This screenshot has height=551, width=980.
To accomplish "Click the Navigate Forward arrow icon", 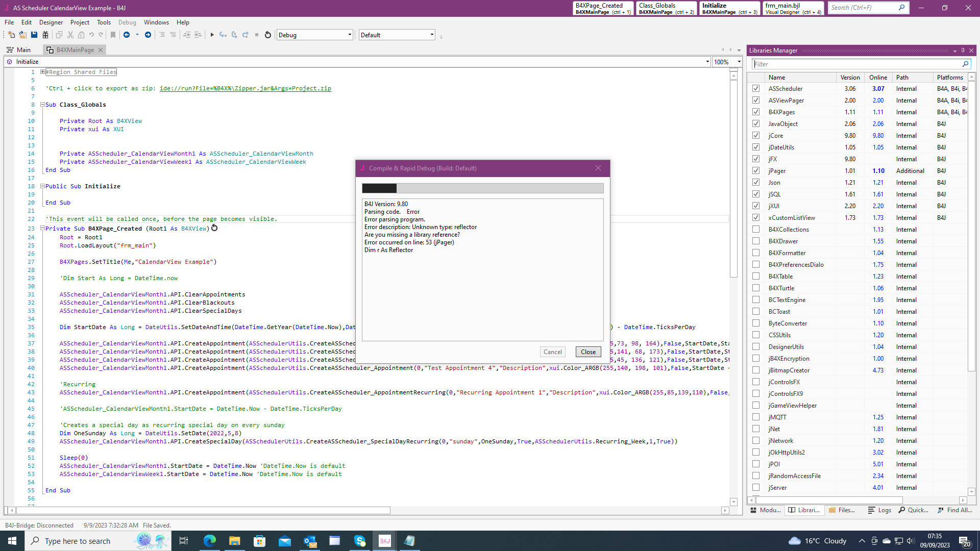I will [x=148, y=35].
